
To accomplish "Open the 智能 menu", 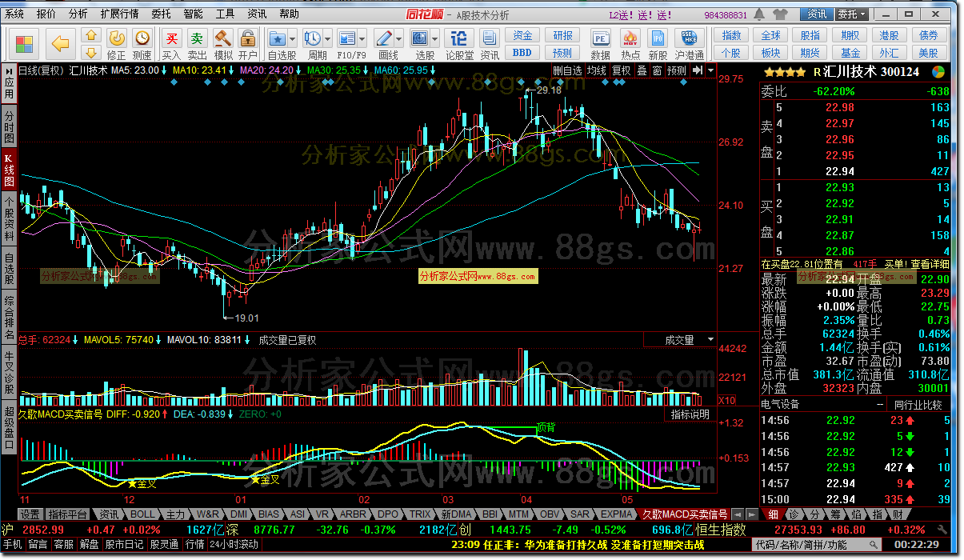I will coord(193,14).
